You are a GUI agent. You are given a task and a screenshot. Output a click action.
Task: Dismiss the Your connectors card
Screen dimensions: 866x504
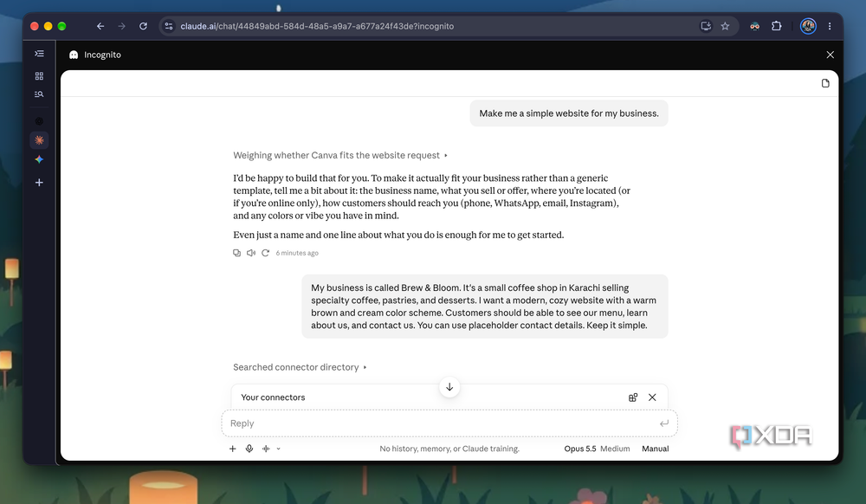pyautogui.click(x=652, y=397)
